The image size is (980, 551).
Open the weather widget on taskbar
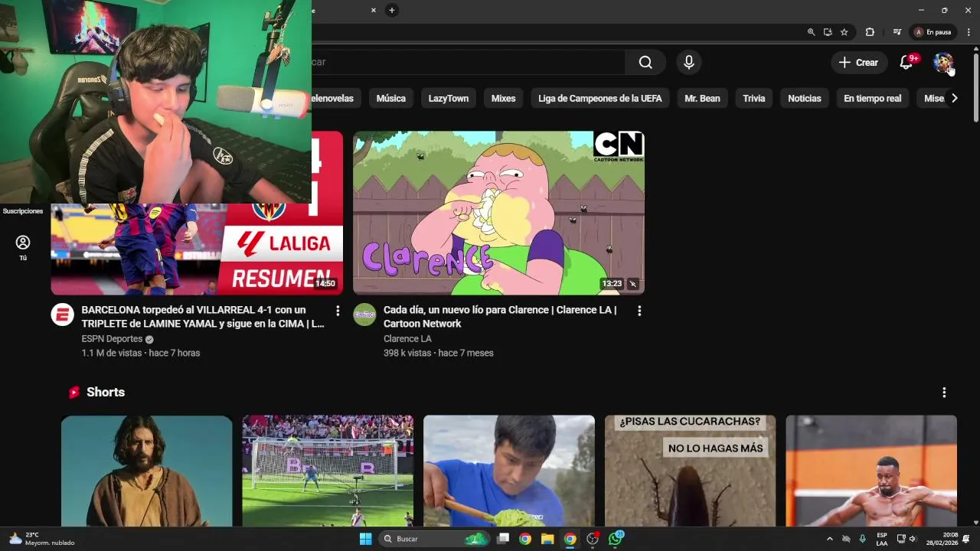tap(41, 539)
